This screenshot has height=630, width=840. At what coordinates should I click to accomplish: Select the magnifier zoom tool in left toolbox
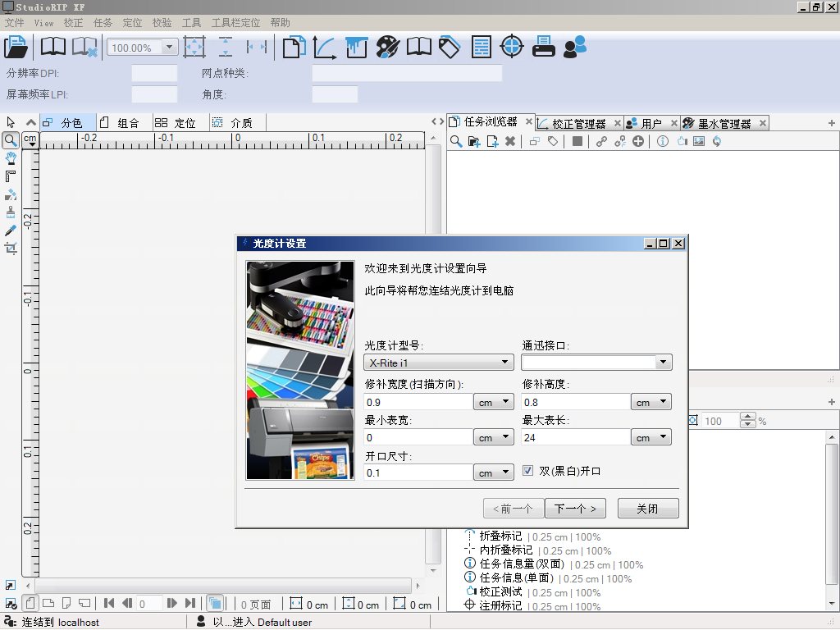pyautogui.click(x=10, y=140)
